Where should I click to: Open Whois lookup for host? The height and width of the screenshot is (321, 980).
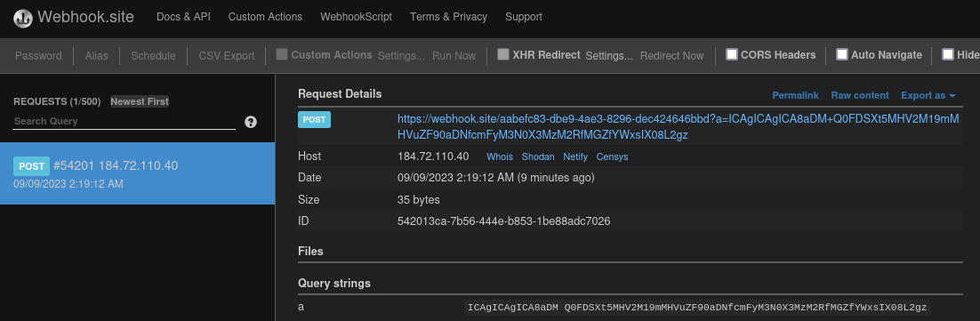click(x=499, y=156)
